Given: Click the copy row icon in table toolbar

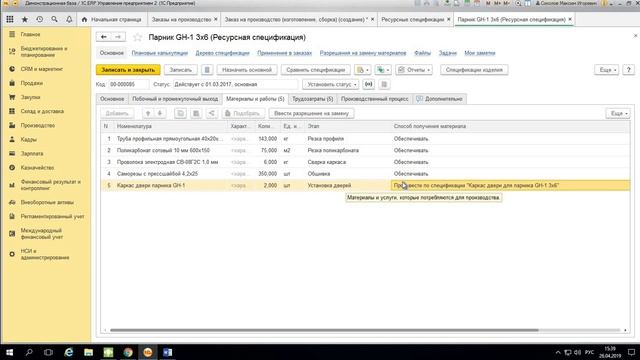Looking at the screenshot, I should [x=180, y=113].
